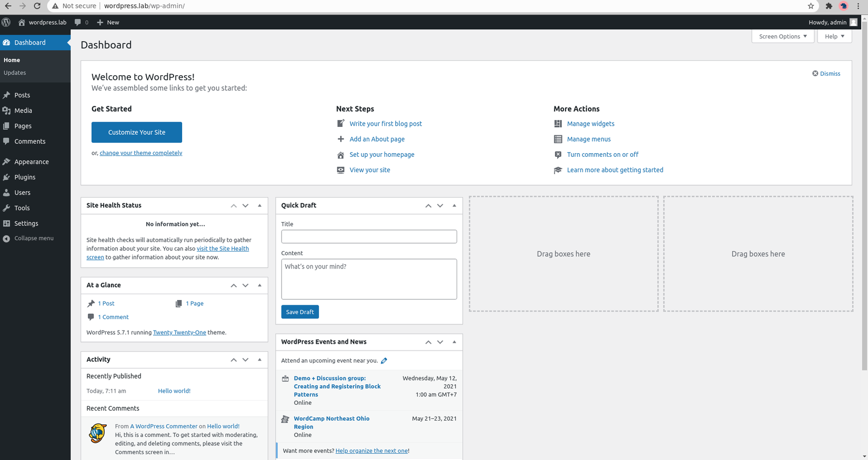Screen dimensions: 868x460
Task: Click the plus icon beside Add an About page
Action: pyautogui.click(x=340, y=139)
